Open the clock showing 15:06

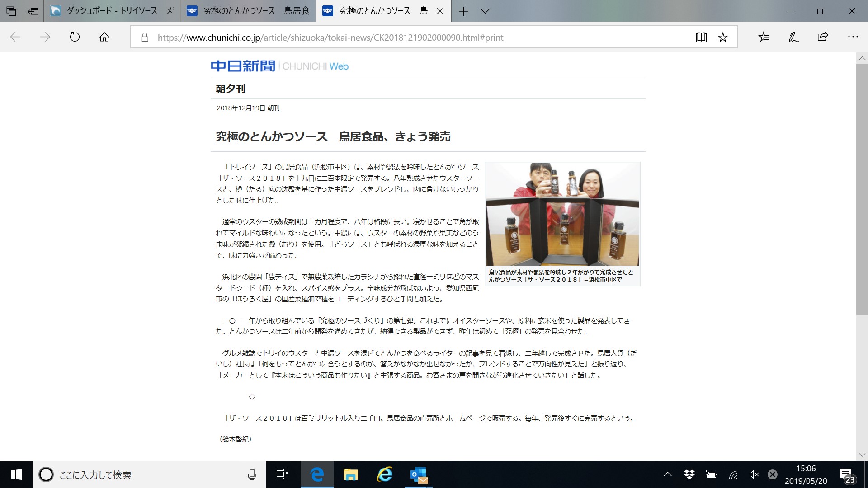coord(806,474)
